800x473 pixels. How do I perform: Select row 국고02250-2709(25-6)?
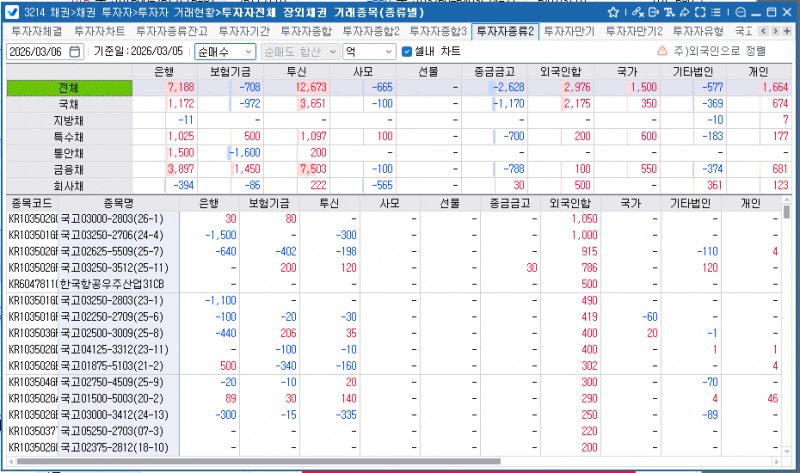pyautogui.click(x=393, y=317)
